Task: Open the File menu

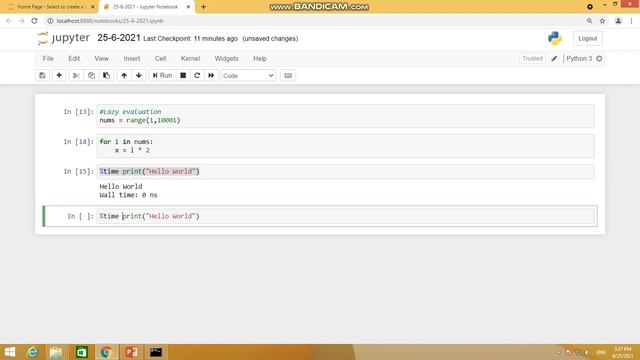Action: pyautogui.click(x=48, y=59)
